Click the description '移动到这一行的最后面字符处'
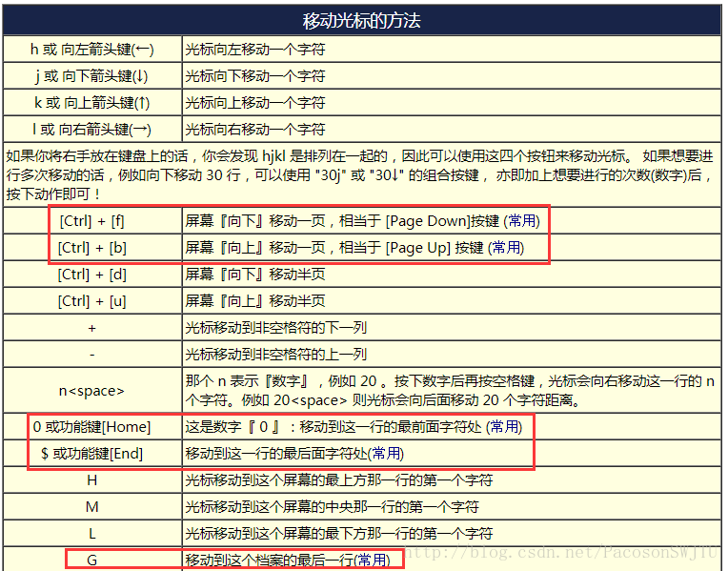 (x=276, y=454)
